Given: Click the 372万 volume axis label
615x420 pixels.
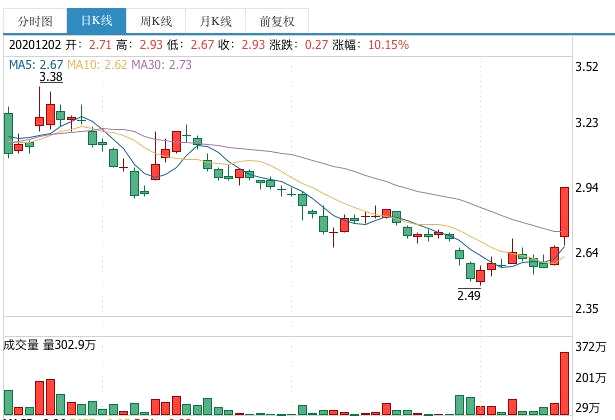Looking at the screenshot, I should [591, 346].
